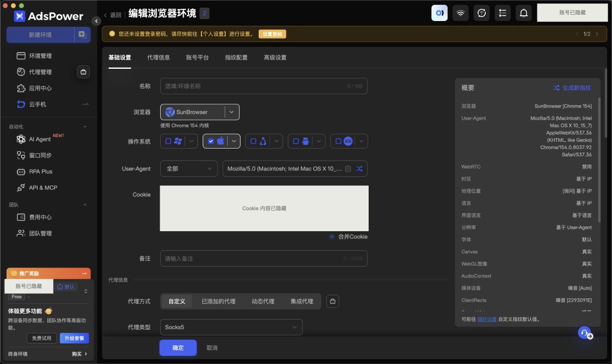Click the circular-arrows update icon in top bar

pos(481,13)
